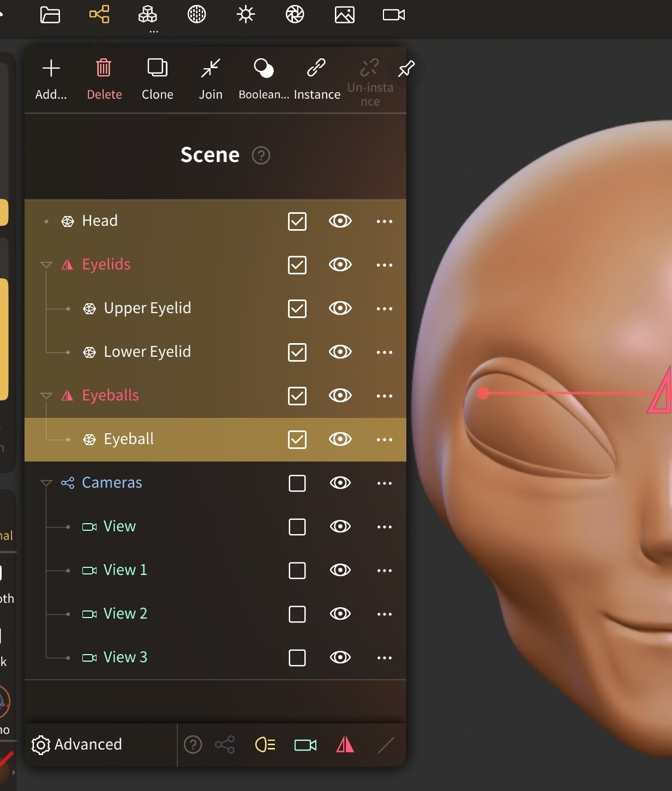Open the Boolean operation
672x791 pixels.
(264, 80)
